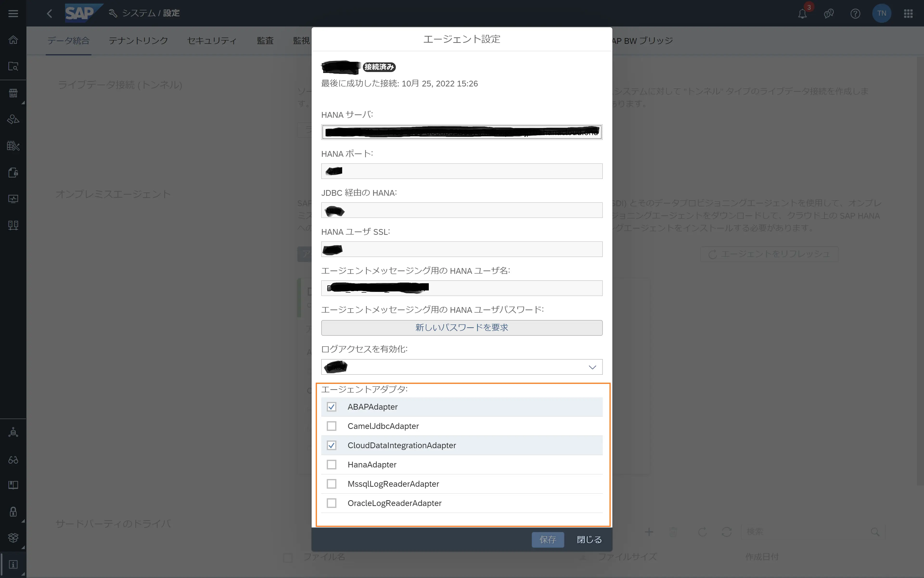Screen dimensions: 924x578
Task: Switch to the SAP BW ブリッジ tab
Action: [642, 40]
